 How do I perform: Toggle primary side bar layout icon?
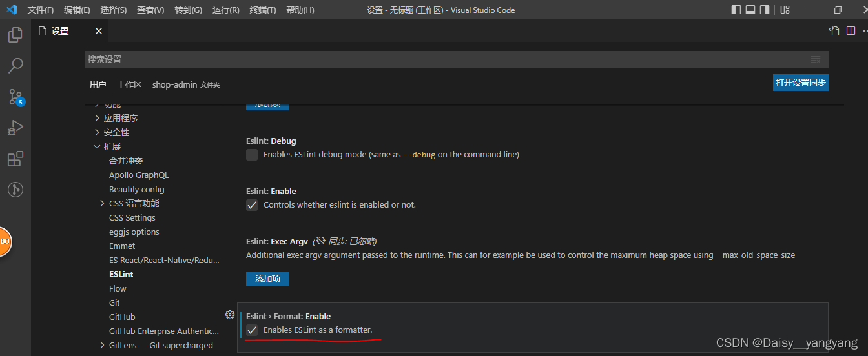(736, 10)
